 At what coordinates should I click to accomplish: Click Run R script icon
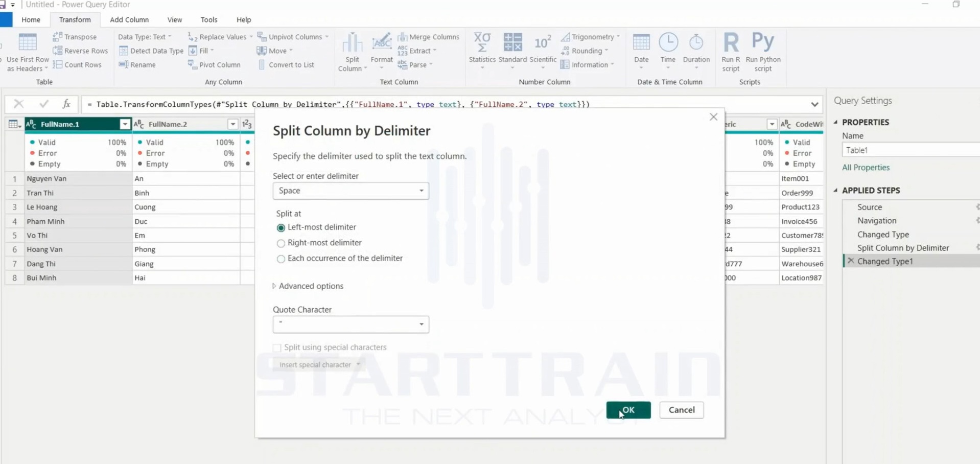[731, 43]
